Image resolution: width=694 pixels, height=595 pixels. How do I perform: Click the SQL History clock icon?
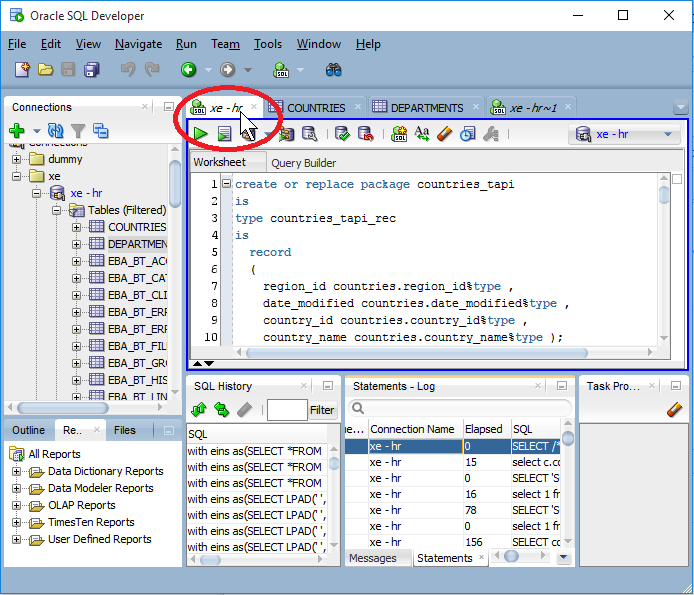467,134
